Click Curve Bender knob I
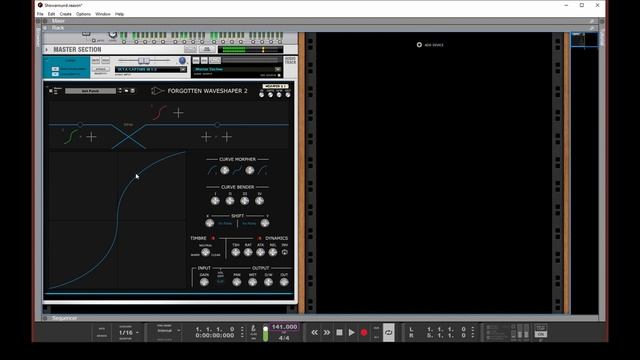 215,200
